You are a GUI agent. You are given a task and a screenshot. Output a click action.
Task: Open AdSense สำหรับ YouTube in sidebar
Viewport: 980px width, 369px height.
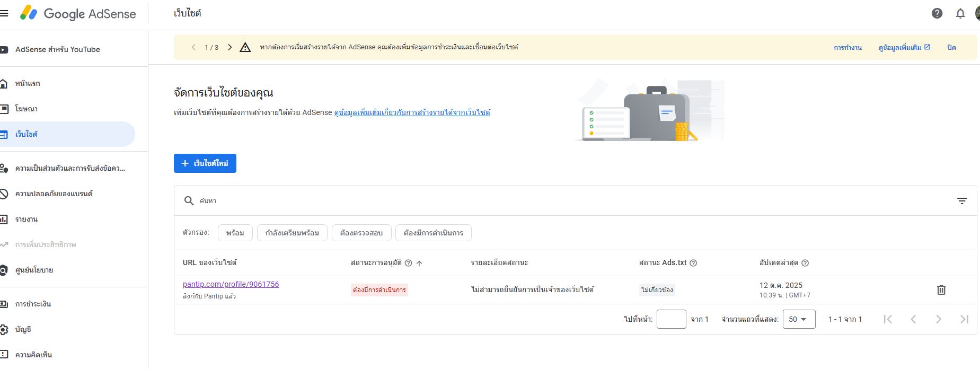tap(66, 49)
